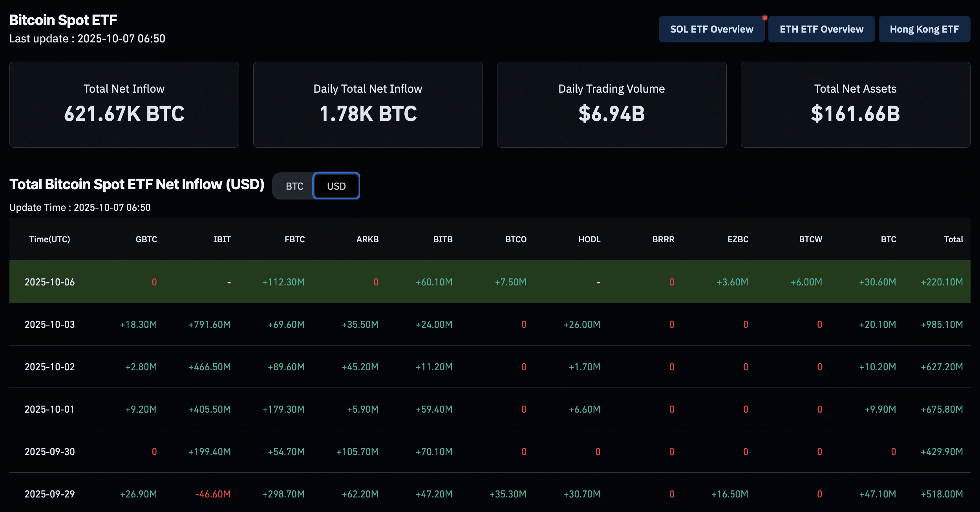Select the 2025-10-03 date cell
This screenshot has height=512, width=980.
50,325
